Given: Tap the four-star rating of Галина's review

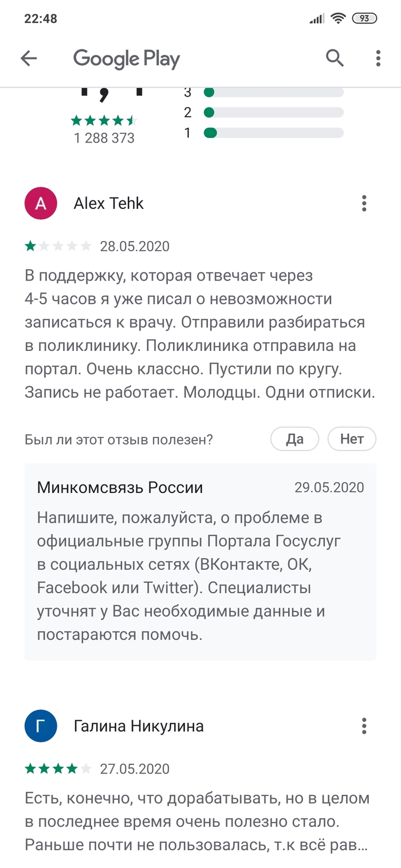Looking at the screenshot, I should point(58,768).
